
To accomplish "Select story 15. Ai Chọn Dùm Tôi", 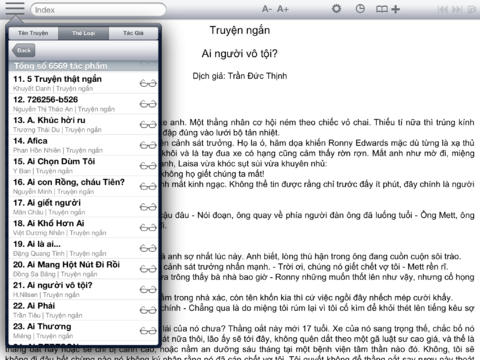I will click(83, 166).
